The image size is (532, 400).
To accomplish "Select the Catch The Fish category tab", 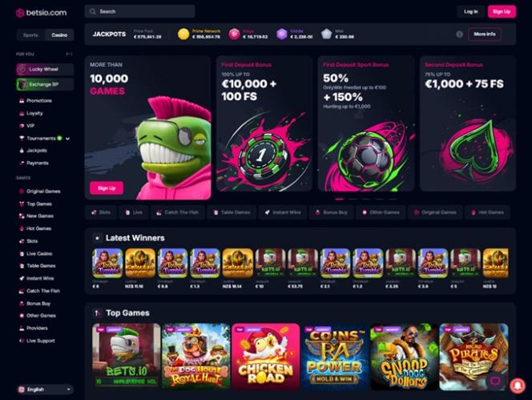I will coord(178,212).
